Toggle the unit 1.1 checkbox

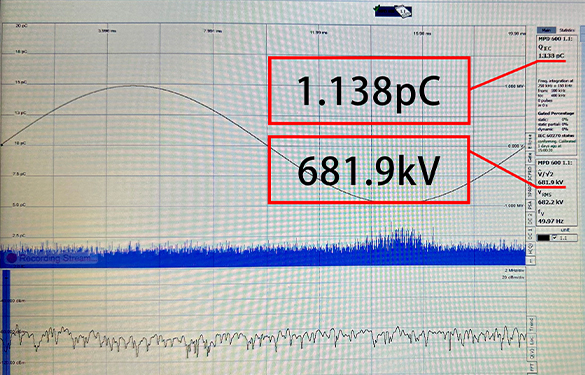[x=554, y=237]
